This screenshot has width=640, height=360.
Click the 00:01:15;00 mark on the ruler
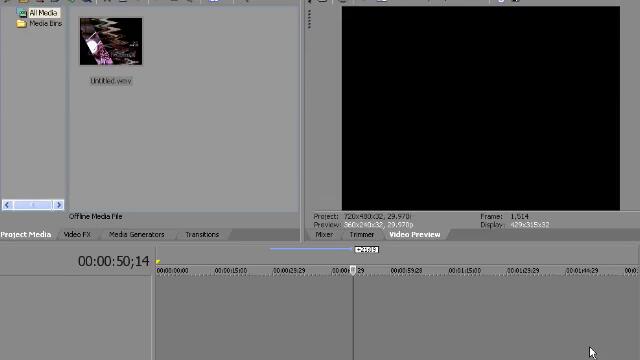(464, 271)
